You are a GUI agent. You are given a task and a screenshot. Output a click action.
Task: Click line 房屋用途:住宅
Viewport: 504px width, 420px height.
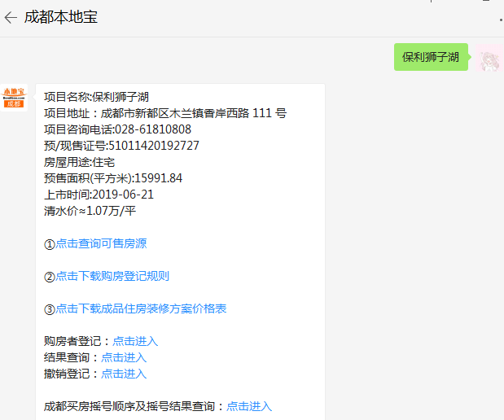(80, 162)
